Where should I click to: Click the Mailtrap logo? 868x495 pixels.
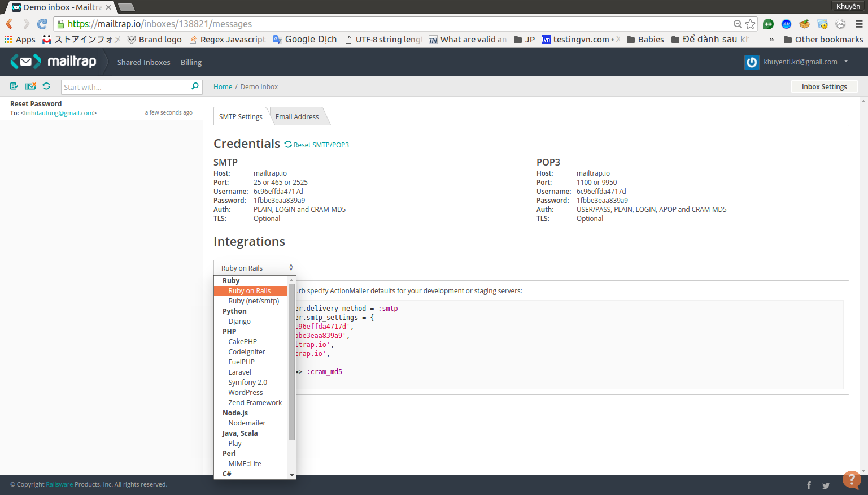click(x=54, y=62)
